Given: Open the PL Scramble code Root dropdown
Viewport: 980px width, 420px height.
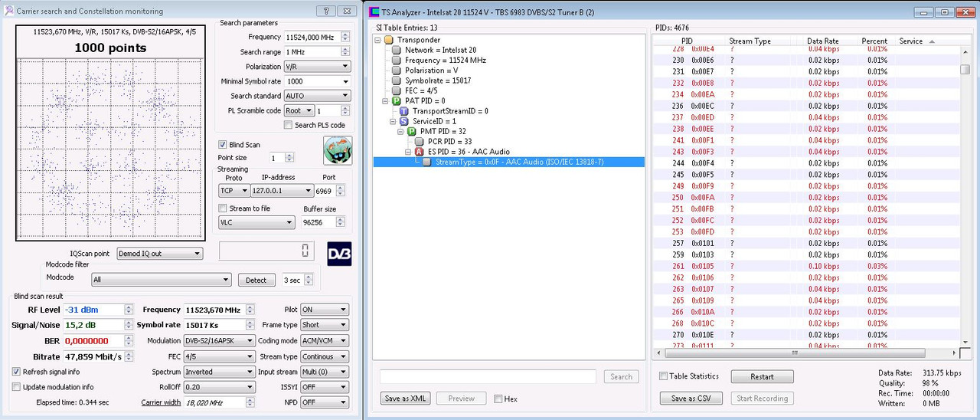Looking at the screenshot, I should (299, 110).
